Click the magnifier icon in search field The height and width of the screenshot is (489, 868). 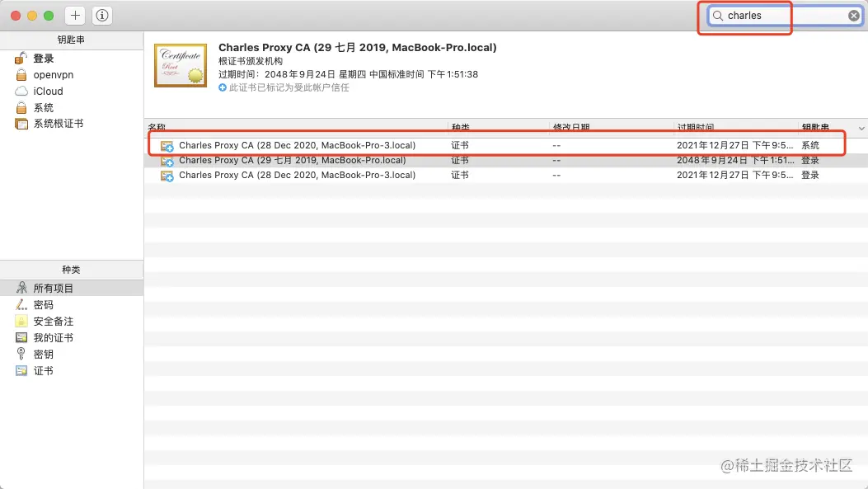(x=717, y=16)
